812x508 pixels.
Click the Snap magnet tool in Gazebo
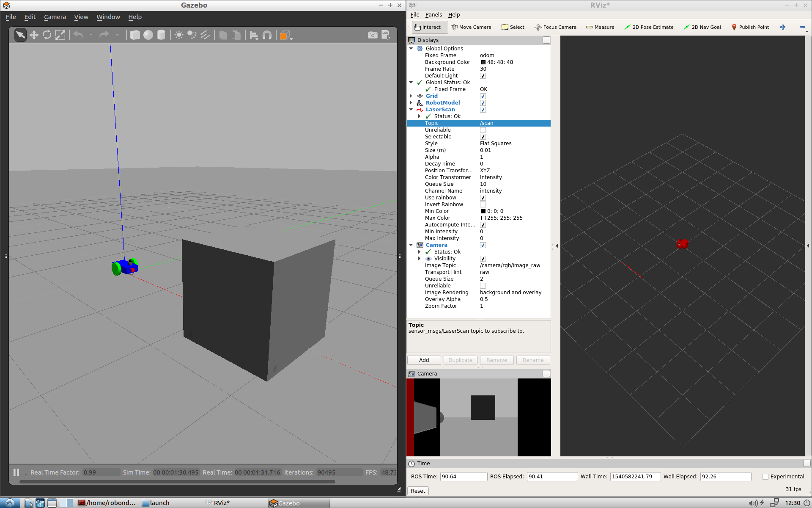(x=267, y=35)
